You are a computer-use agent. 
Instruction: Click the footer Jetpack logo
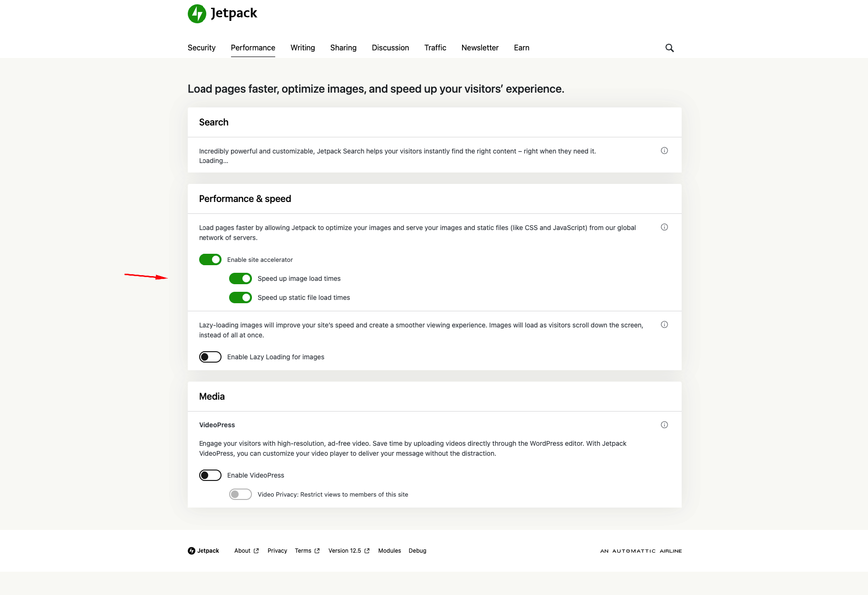(x=203, y=551)
